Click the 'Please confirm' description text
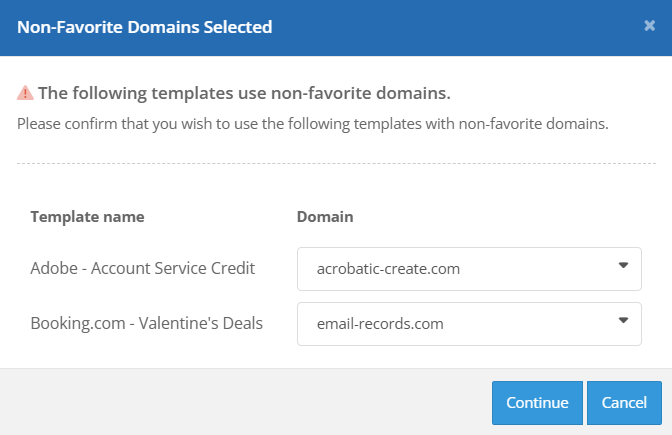The width and height of the screenshot is (672, 435). (x=313, y=125)
